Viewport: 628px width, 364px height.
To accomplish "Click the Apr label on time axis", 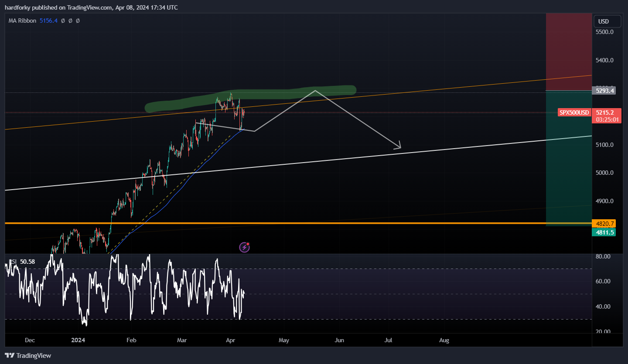I will point(230,340).
